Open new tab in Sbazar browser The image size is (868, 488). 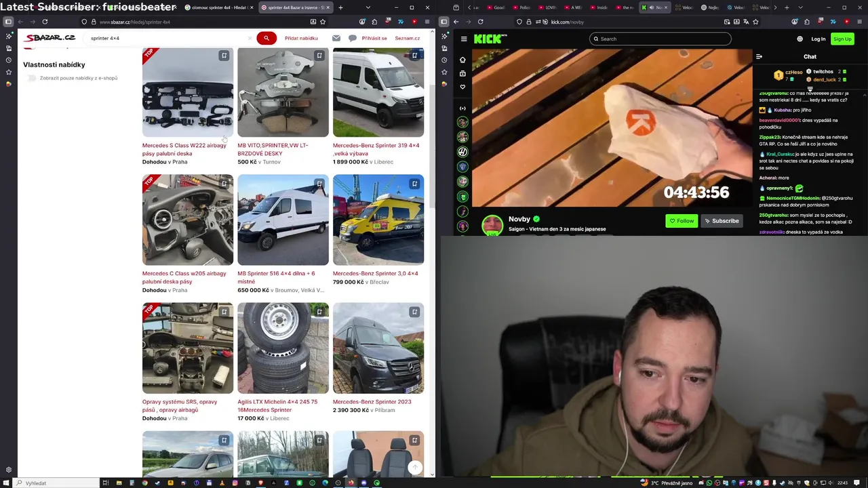[x=340, y=7]
